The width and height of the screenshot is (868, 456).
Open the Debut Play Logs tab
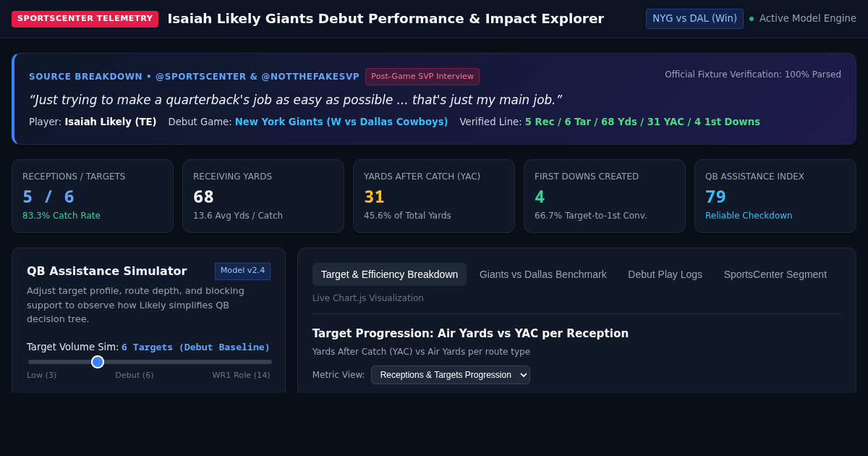pos(665,274)
